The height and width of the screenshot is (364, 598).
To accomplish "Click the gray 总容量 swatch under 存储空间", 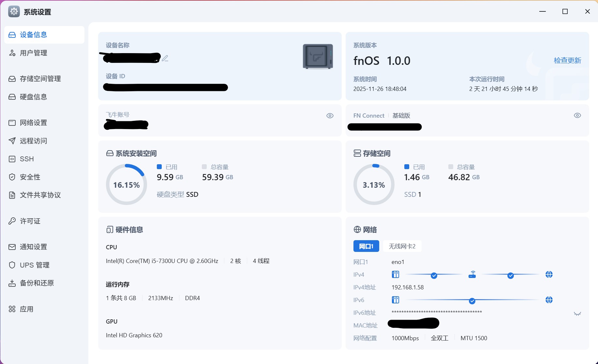I will point(451,167).
